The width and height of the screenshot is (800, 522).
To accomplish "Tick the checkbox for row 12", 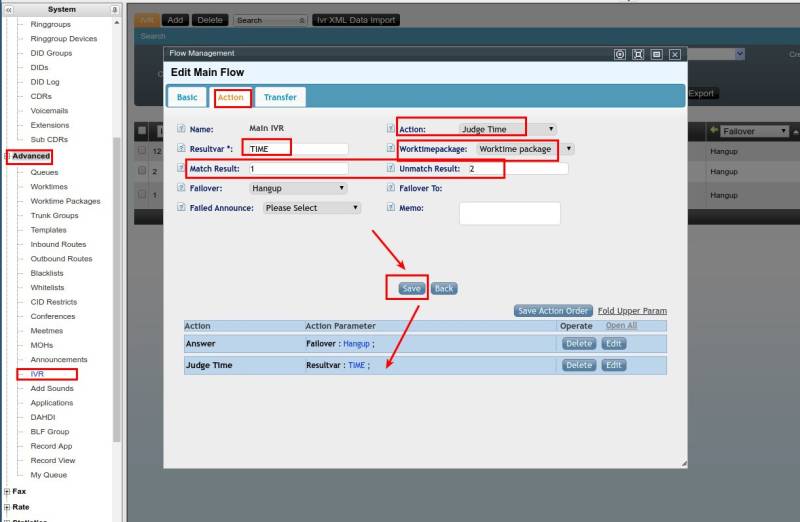I will point(142,151).
